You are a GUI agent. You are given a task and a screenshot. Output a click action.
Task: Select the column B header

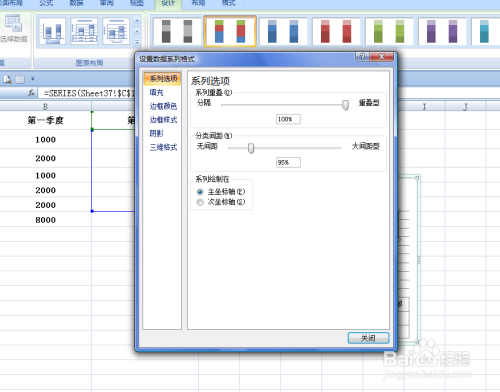[x=46, y=107]
